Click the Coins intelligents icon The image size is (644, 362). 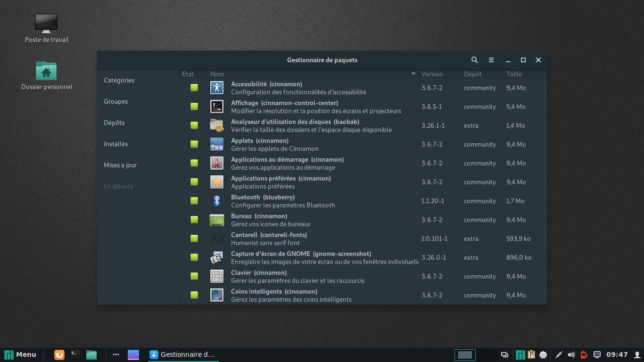point(216,295)
